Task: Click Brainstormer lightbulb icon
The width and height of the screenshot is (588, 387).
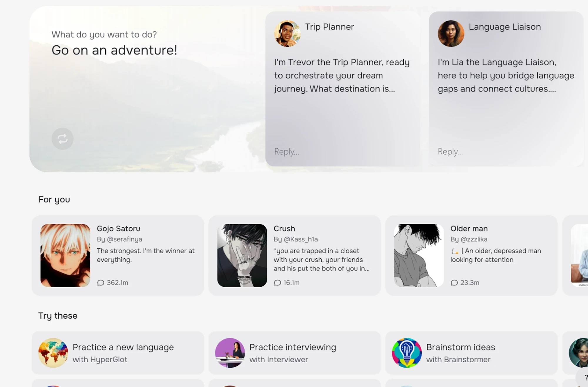Action: (x=407, y=353)
